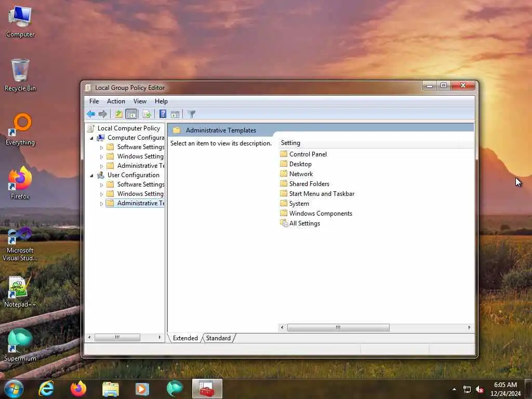Expand Administrative Templates under Computer Configuration
This screenshot has width=532, height=399.
click(x=101, y=166)
